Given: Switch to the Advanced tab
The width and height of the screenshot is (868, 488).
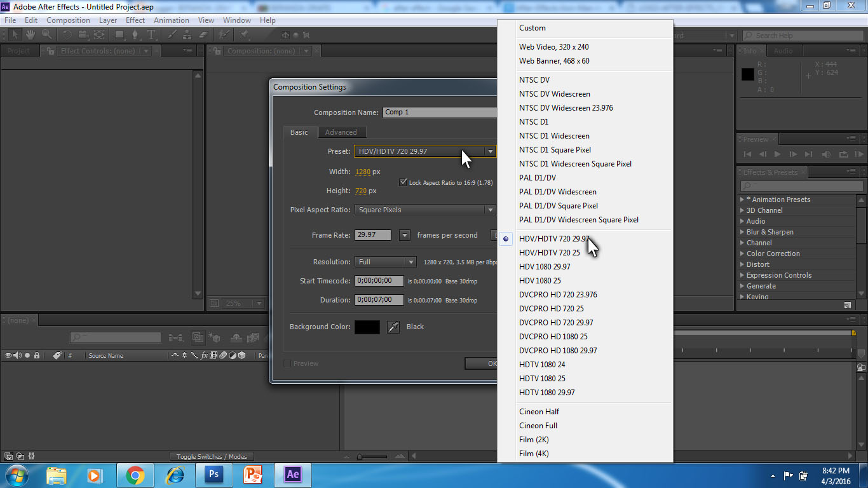Looking at the screenshot, I should click(342, 132).
